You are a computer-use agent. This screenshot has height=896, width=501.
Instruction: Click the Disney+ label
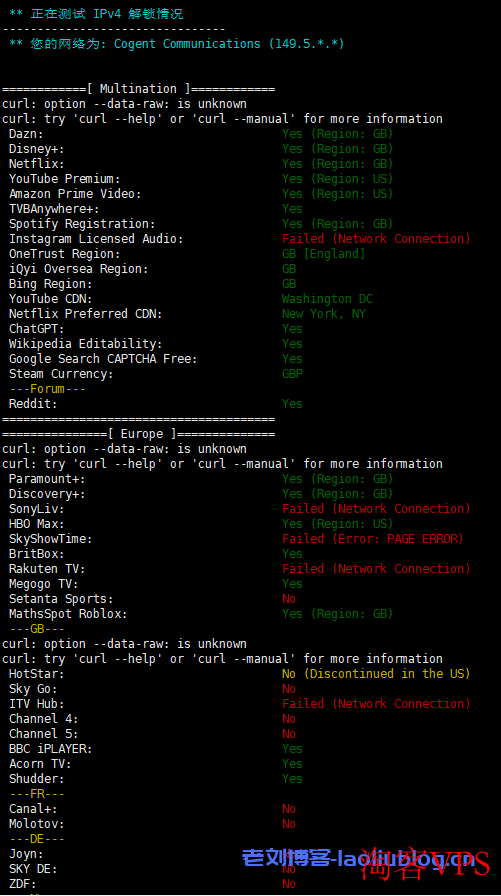37,149
